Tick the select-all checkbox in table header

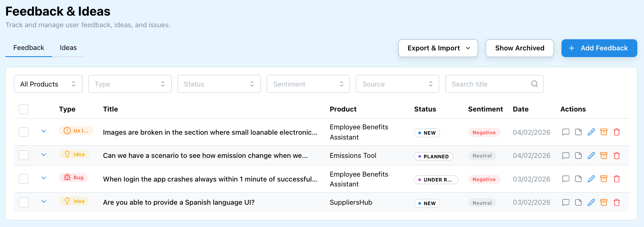[x=24, y=109]
